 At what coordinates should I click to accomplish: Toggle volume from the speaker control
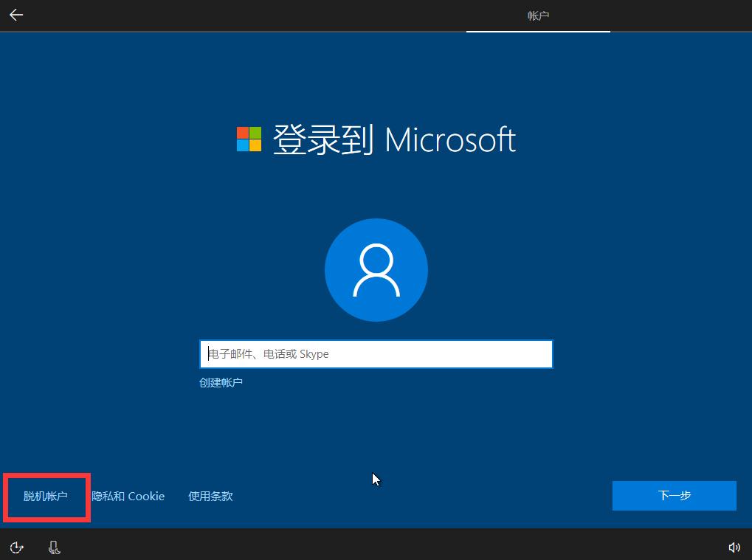coord(734,547)
